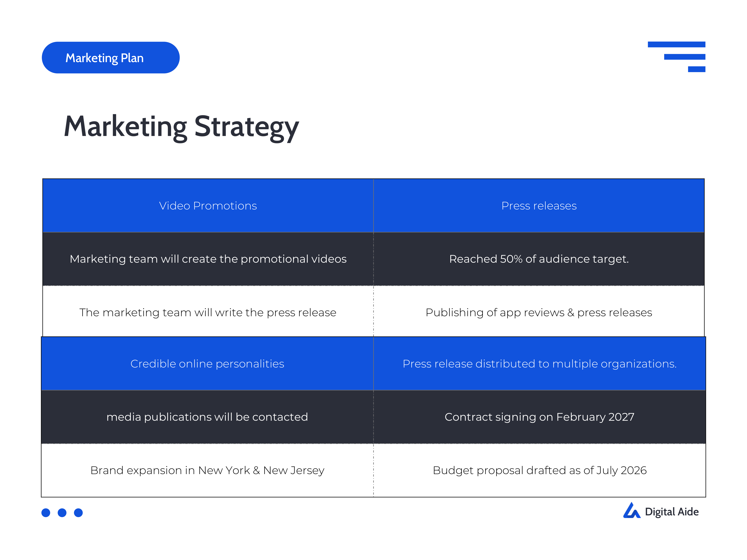
Task: Click 'The marketing team will write the press release'
Action: [x=208, y=312]
